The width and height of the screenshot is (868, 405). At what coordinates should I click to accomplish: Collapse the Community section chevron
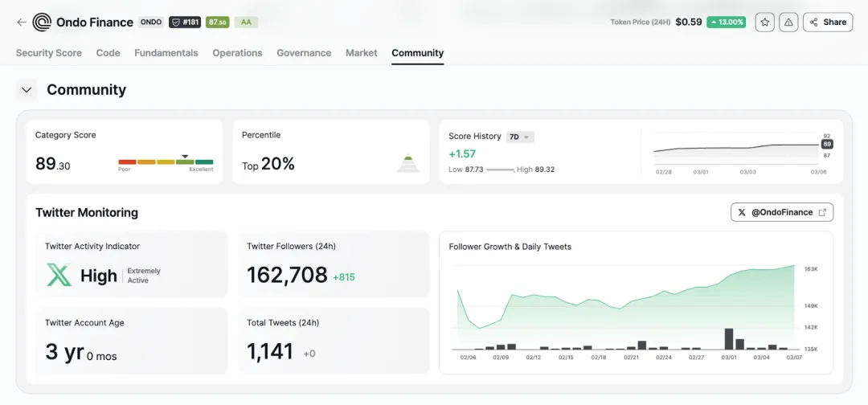pyautogui.click(x=27, y=90)
